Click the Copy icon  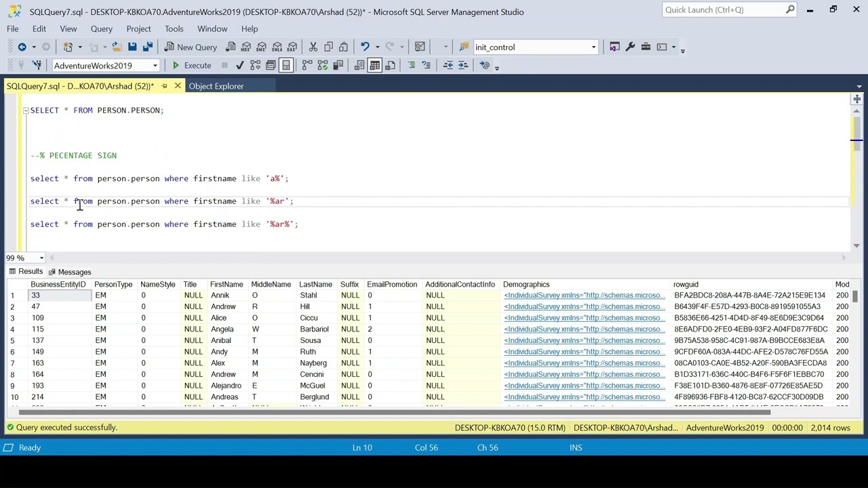328,47
